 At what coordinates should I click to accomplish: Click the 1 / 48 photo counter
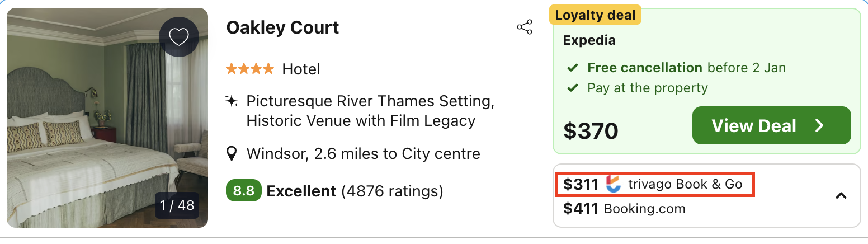177,205
